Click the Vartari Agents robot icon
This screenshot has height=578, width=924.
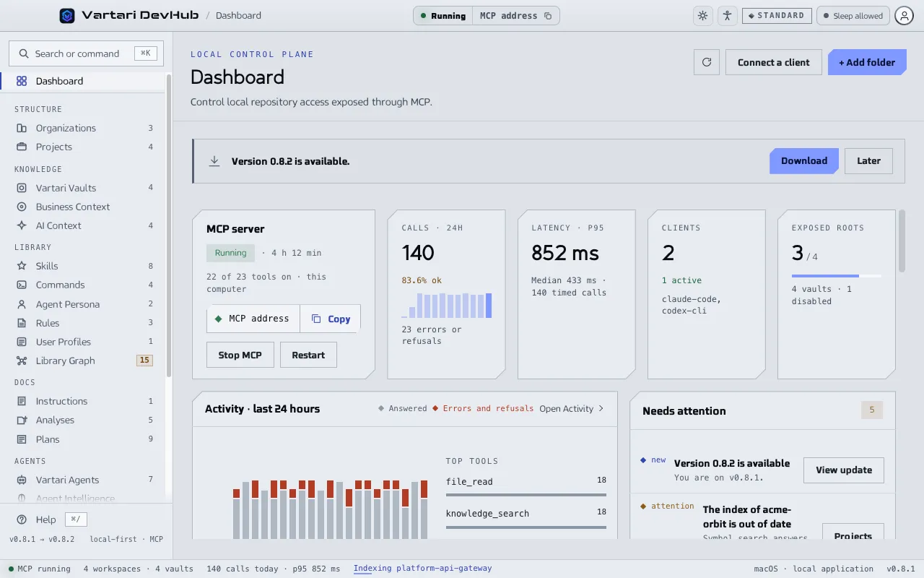(22, 480)
